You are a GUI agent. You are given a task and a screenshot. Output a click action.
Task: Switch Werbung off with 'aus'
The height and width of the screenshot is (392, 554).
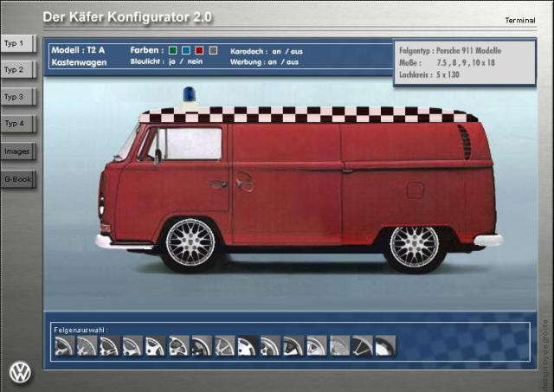tap(293, 62)
